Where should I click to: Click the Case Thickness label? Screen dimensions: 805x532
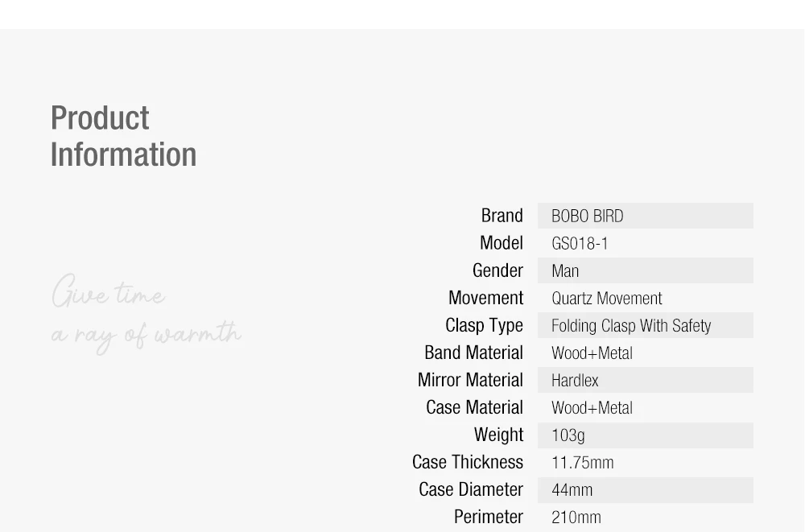pos(468,462)
